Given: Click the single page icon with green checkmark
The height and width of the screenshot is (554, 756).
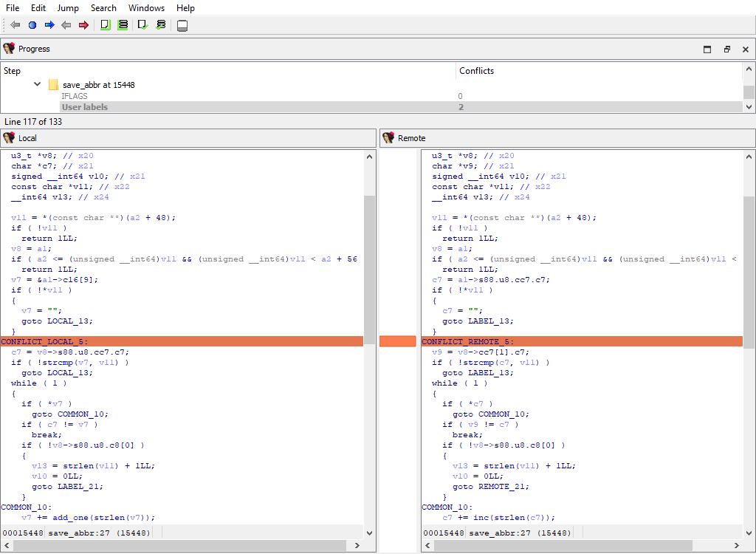Looking at the screenshot, I should point(143,25).
